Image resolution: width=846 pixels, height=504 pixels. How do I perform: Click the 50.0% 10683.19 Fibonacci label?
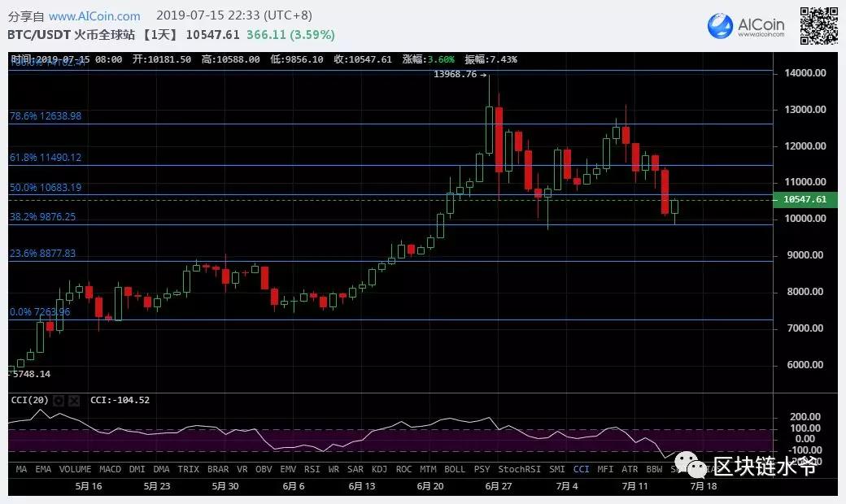coord(46,188)
